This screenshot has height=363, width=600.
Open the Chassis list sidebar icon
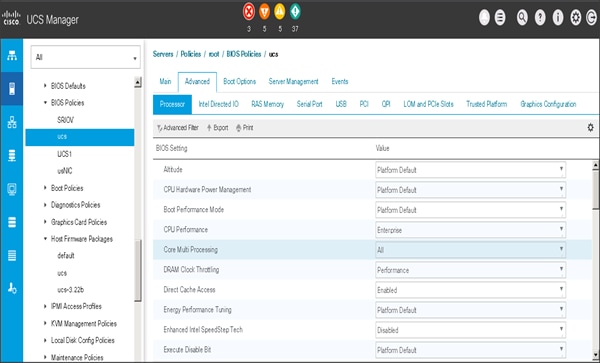[12, 256]
